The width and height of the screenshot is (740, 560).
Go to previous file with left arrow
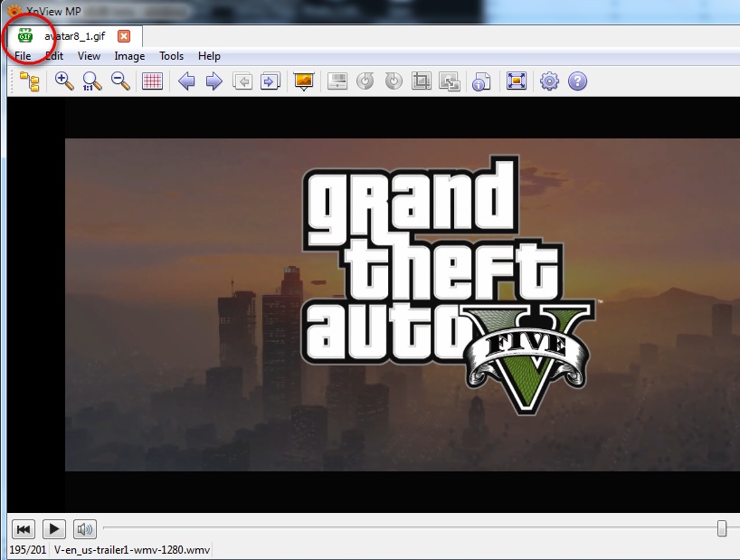point(187,81)
